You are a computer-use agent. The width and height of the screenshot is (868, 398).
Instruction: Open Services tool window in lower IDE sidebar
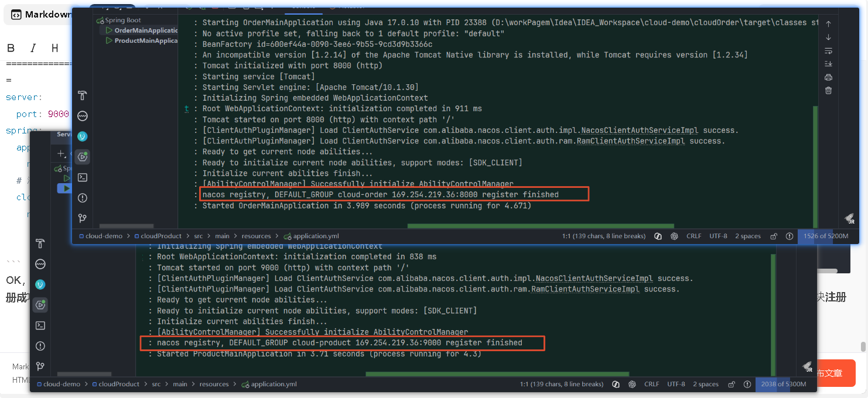click(40, 305)
